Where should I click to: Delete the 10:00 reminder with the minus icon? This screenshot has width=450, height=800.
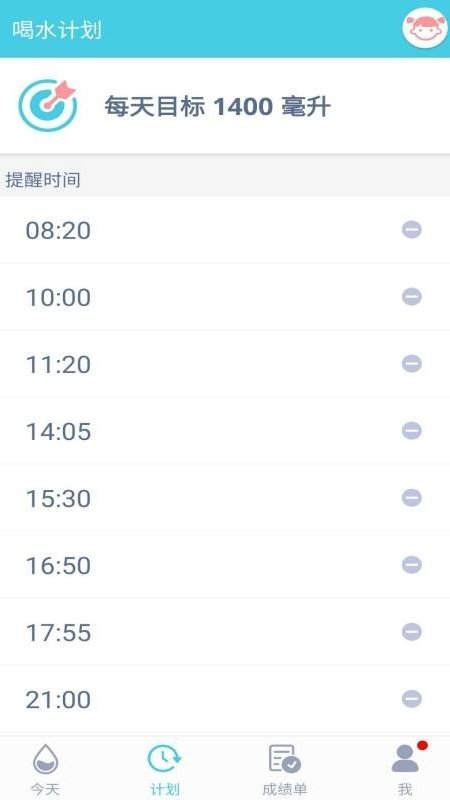click(x=412, y=296)
